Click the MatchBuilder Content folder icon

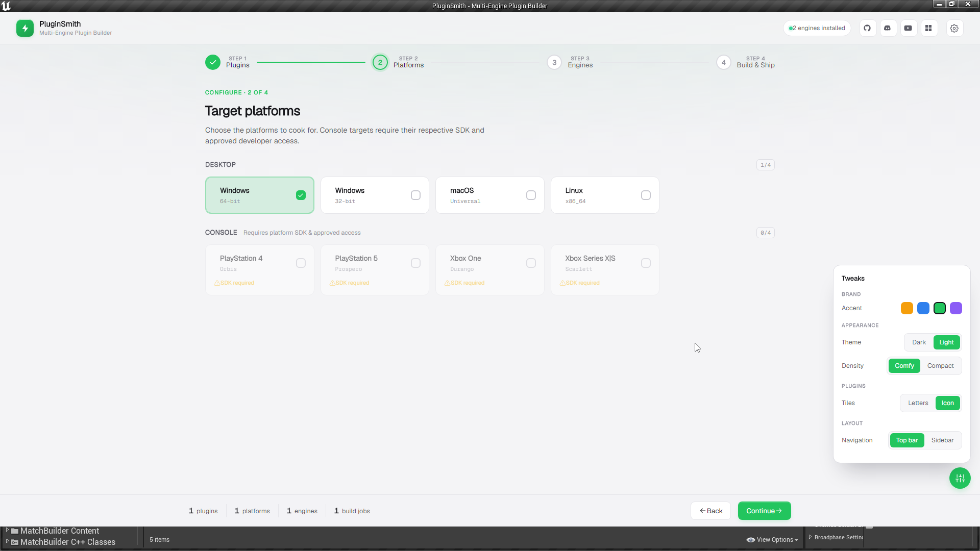pyautogui.click(x=15, y=531)
